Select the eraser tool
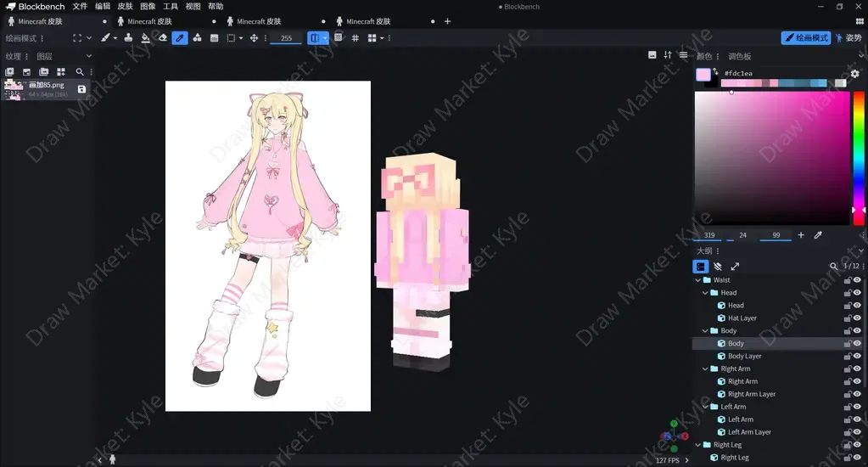 [x=163, y=37]
